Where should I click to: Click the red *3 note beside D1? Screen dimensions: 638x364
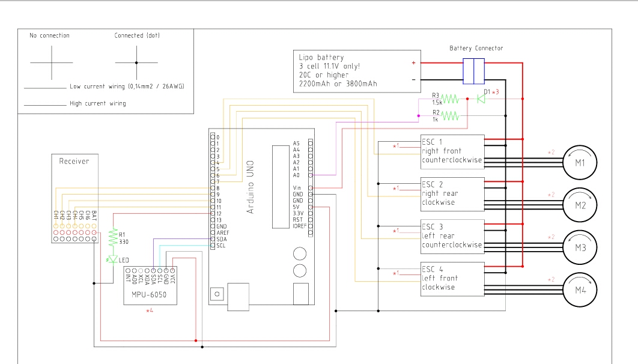click(495, 93)
